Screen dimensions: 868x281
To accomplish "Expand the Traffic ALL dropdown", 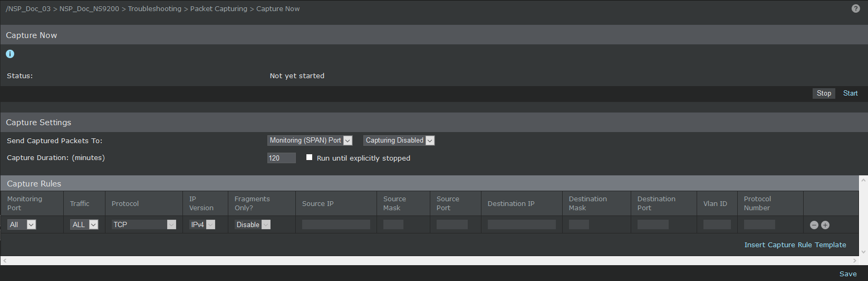I will 84,224.
